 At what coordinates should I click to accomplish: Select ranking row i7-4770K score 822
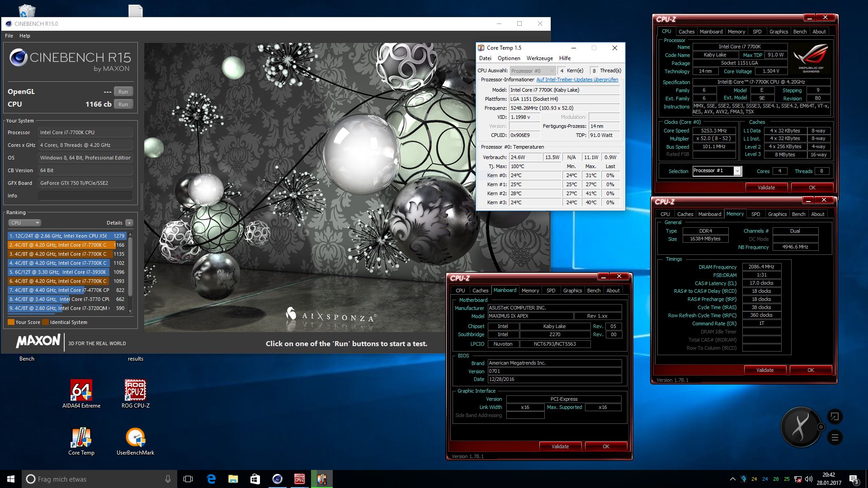click(66, 290)
